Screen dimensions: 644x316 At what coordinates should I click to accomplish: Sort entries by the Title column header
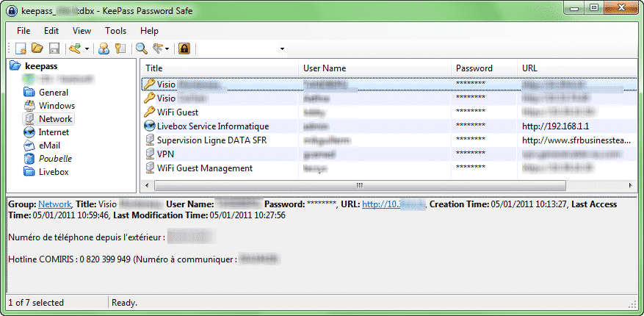tap(220, 68)
